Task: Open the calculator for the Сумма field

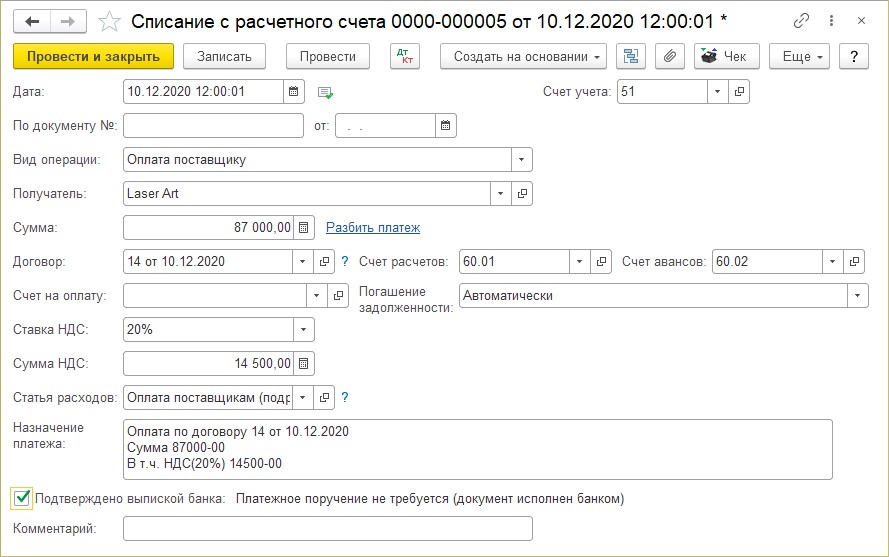Action: tap(303, 227)
